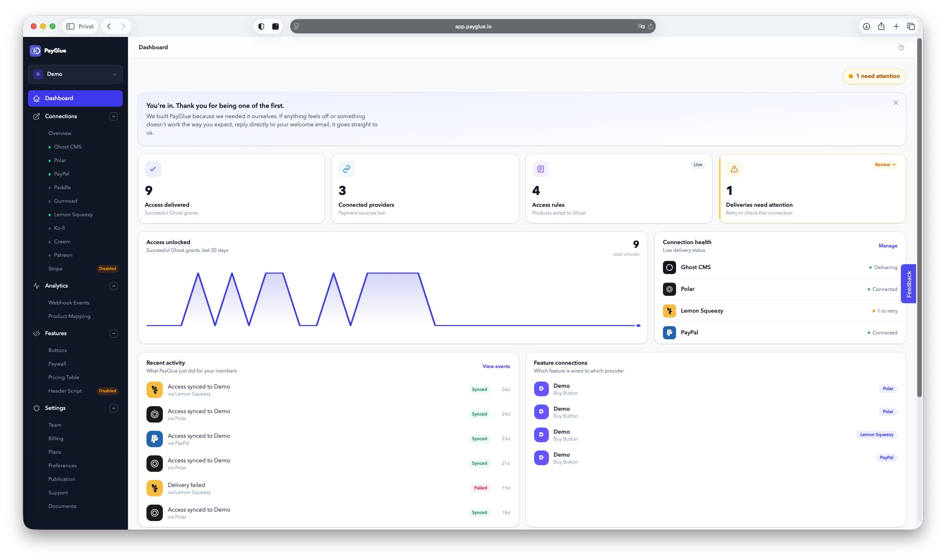The width and height of the screenshot is (946, 560).
Task: Open Pricing Table under Features
Action: pos(64,377)
